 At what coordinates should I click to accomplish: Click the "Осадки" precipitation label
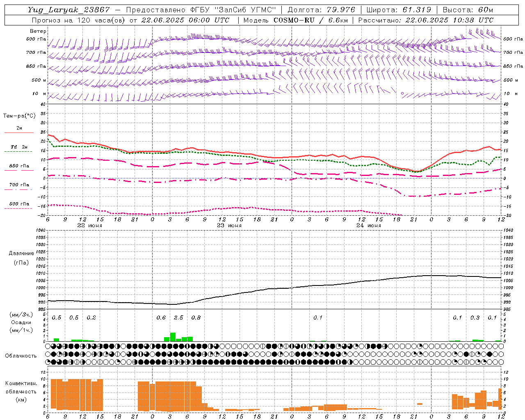click(x=21, y=322)
